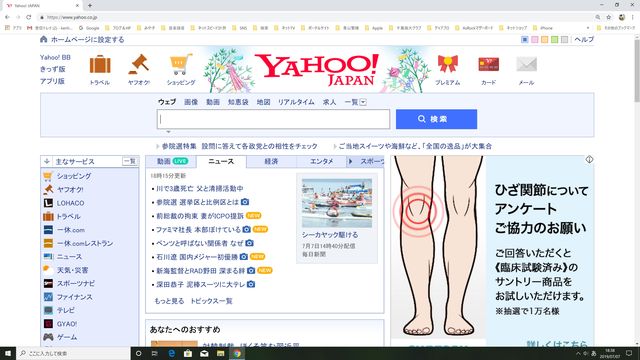
Task: Select the 画像 search category
Action: click(x=191, y=102)
